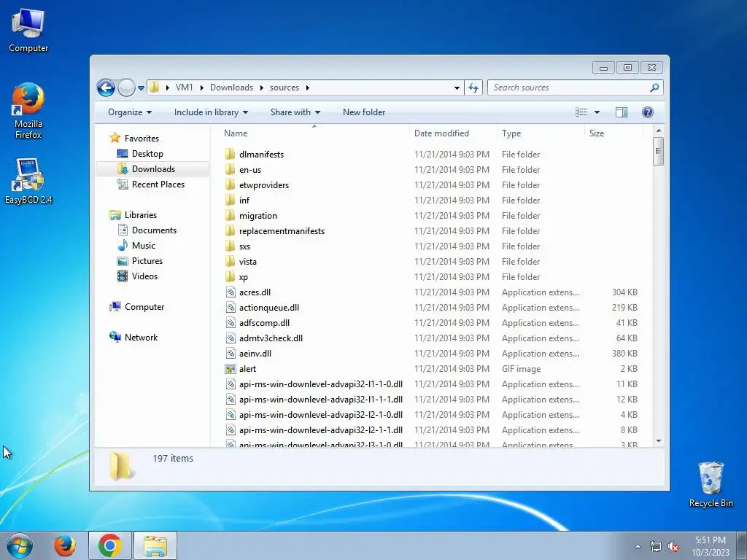Click the search magnifier icon
The width and height of the screenshot is (747, 560).
(654, 87)
